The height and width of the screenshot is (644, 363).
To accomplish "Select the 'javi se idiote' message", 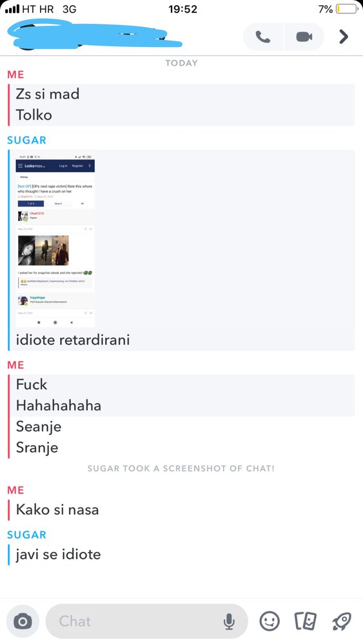I will click(x=58, y=554).
